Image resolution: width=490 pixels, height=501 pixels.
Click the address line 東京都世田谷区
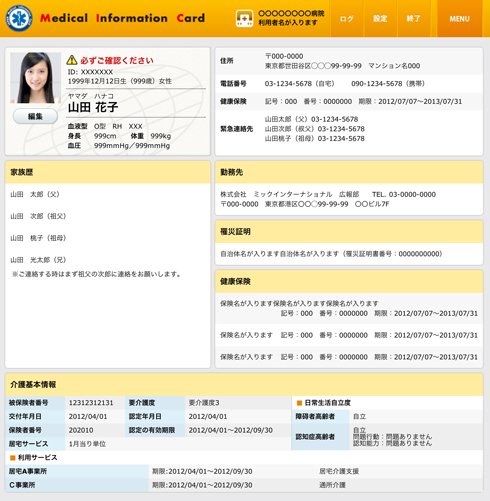[x=342, y=66]
